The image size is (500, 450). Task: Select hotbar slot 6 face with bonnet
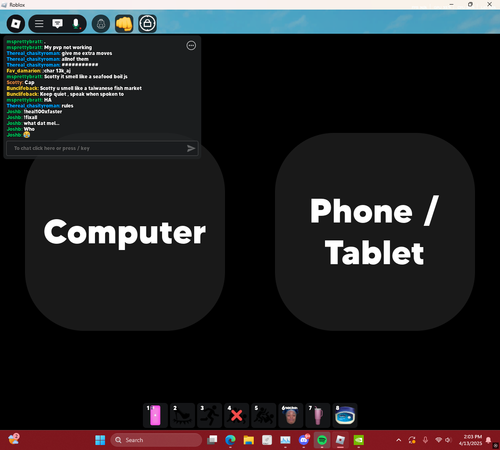(291, 415)
